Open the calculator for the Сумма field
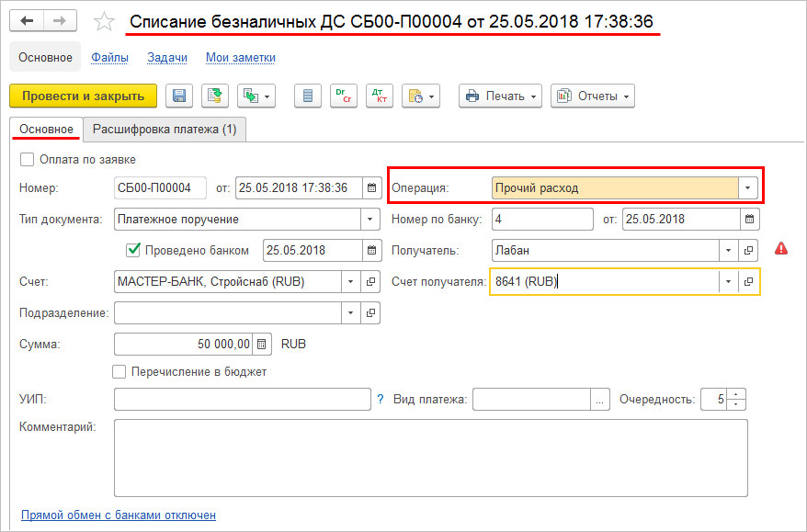Viewport: 807px width, 532px height. (261, 345)
